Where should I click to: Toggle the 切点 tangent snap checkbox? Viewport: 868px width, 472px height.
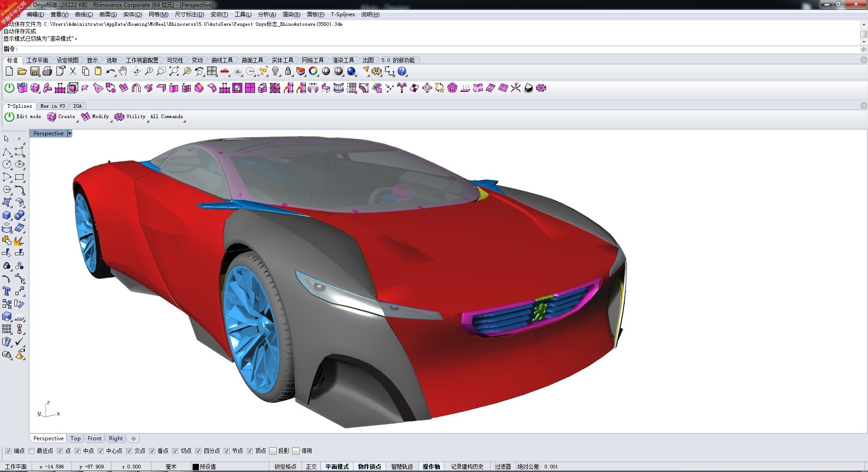tap(175, 451)
